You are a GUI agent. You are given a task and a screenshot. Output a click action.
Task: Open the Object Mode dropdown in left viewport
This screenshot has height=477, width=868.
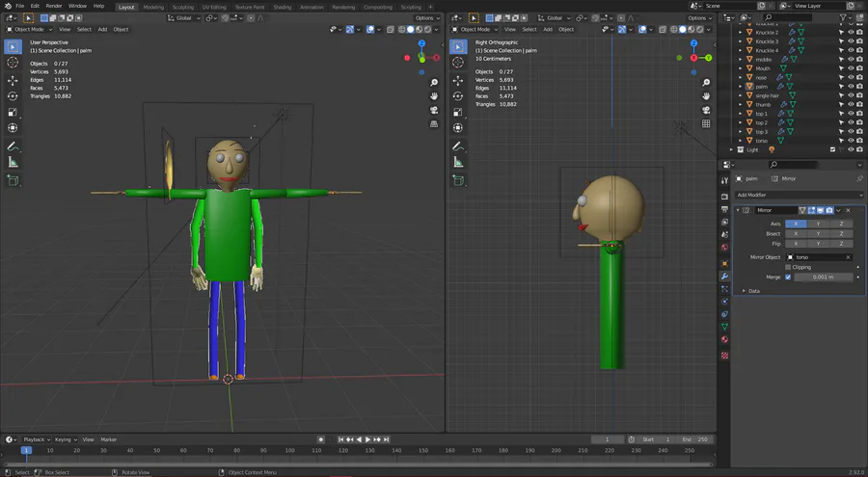click(31, 29)
